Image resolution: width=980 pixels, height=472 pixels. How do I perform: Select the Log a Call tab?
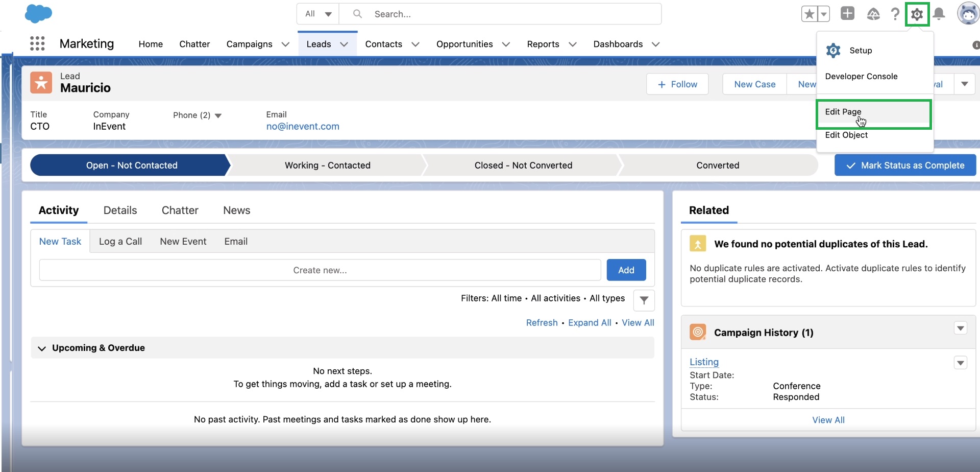(120, 242)
